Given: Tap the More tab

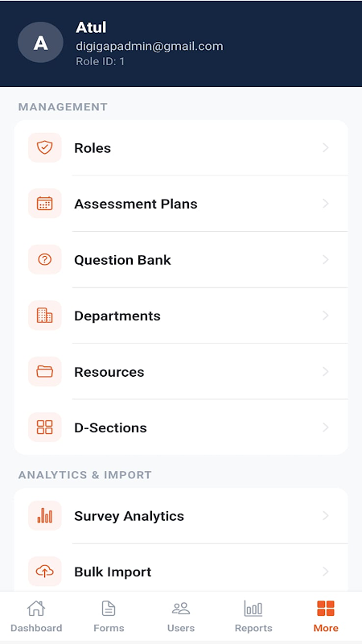Looking at the screenshot, I should coord(326,616).
